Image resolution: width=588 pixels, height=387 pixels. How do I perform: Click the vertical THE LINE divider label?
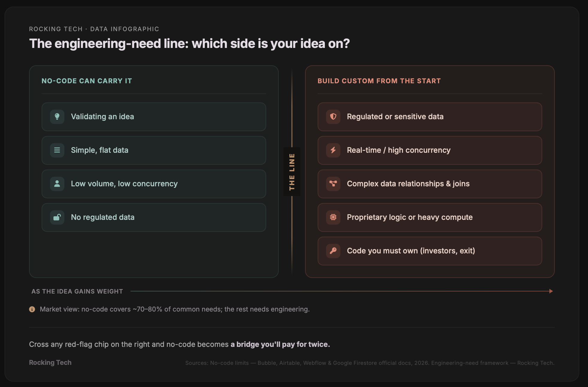pyautogui.click(x=292, y=172)
